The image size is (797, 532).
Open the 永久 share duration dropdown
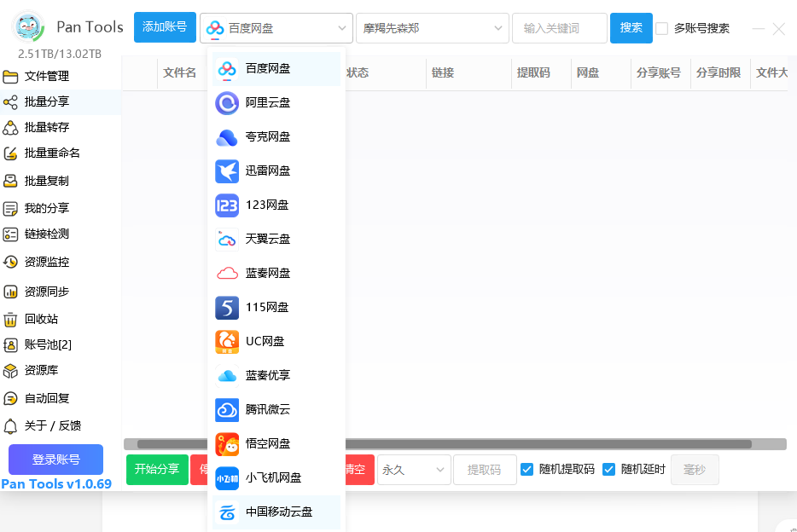pos(414,470)
